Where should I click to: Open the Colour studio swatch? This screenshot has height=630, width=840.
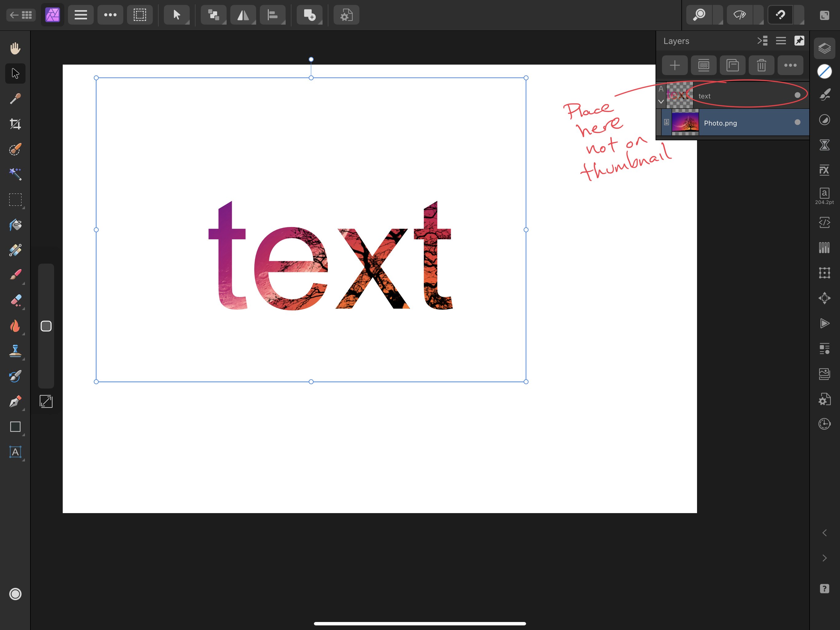pos(824,71)
